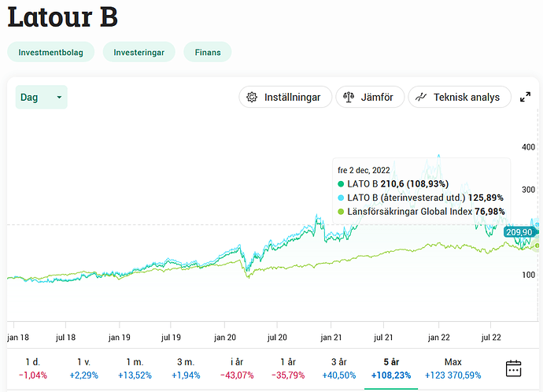Click the Latour B heading
Screen dimensions: 543x392
click(x=63, y=17)
